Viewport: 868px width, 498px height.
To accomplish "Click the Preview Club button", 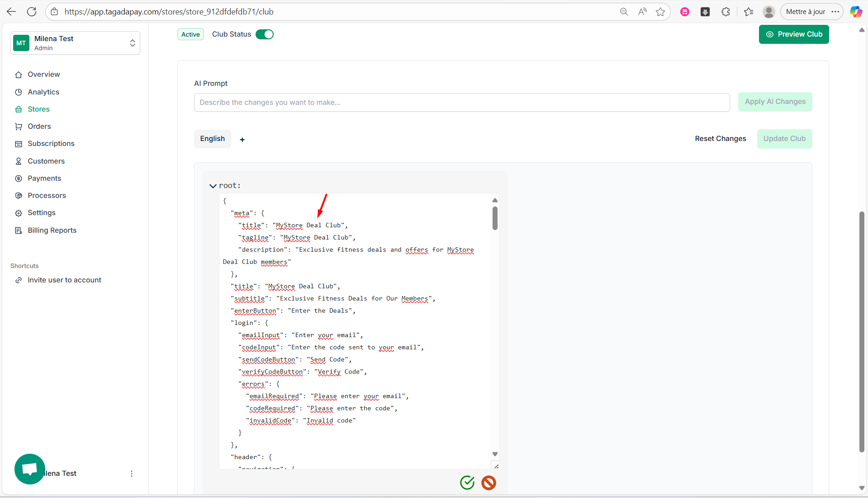I will [793, 34].
